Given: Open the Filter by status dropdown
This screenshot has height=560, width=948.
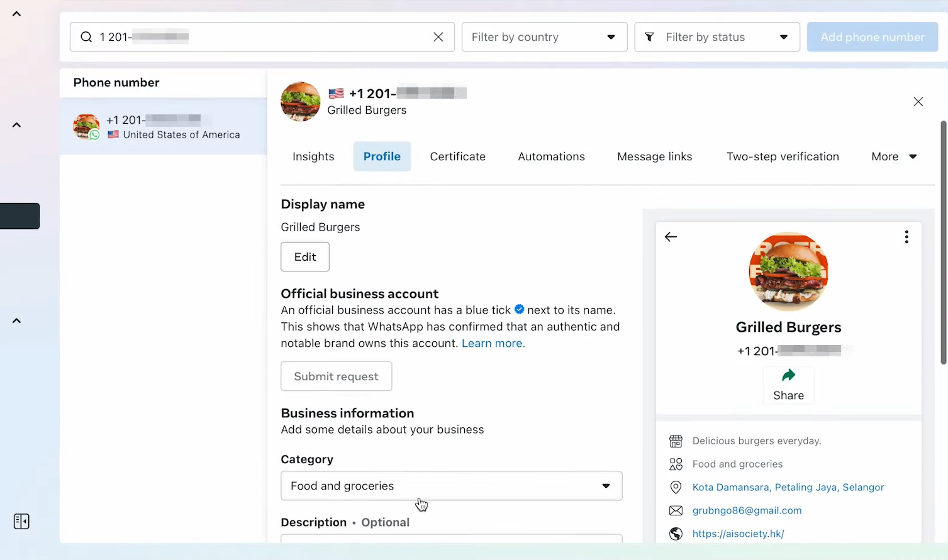Looking at the screenshot, I should pos(717,37).
